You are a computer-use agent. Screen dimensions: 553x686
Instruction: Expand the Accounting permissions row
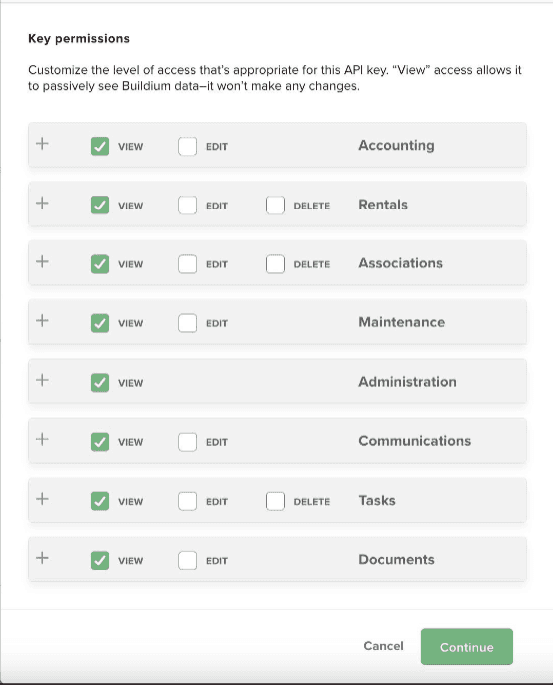(42, 144)
